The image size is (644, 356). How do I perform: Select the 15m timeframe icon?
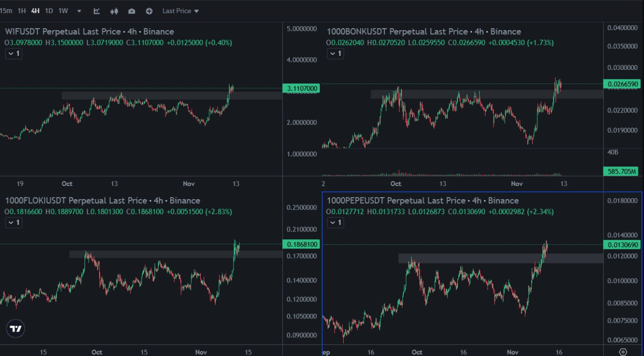tap(6, 11)
